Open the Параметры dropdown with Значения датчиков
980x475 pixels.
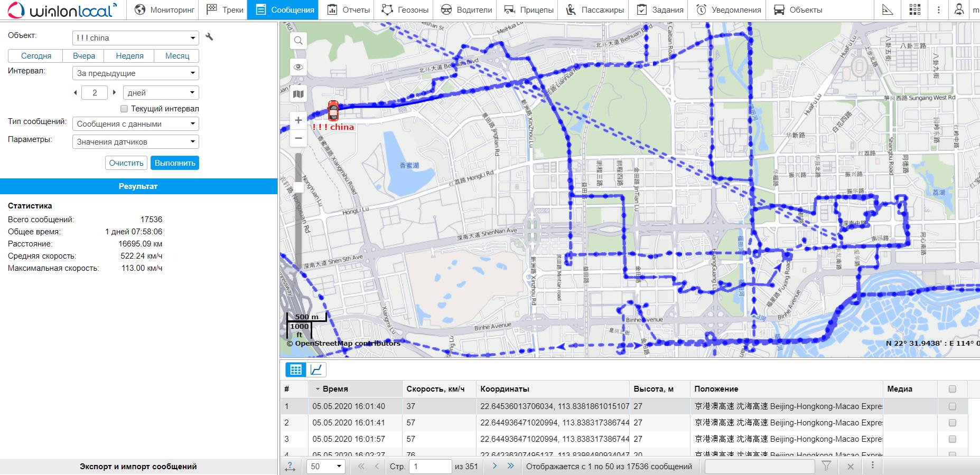[135, 142]
